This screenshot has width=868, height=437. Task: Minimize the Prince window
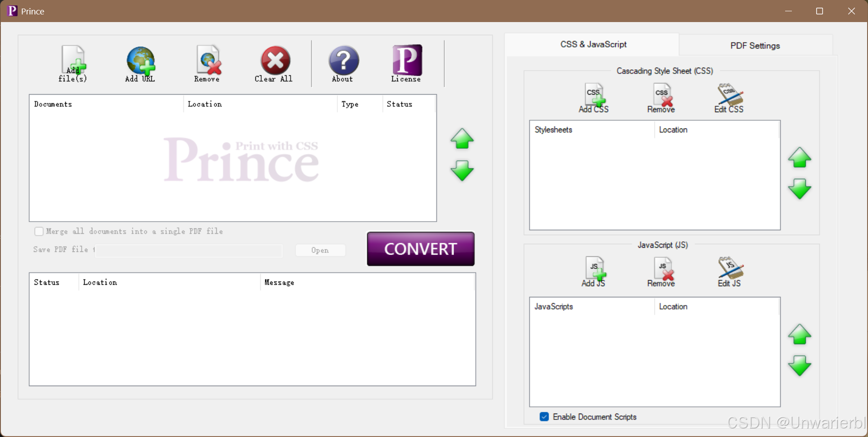click(x=788, y=11)
